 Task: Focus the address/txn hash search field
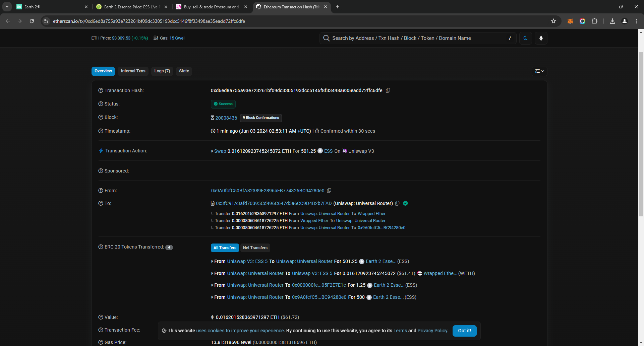pos(416,38)
